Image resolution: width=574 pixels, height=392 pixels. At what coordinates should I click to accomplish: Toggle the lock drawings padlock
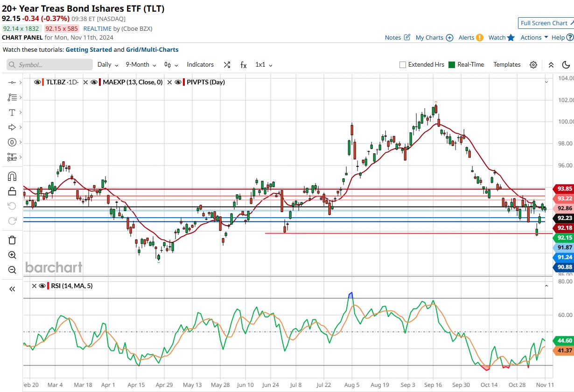pyautogui.click(x=12, y=191)
